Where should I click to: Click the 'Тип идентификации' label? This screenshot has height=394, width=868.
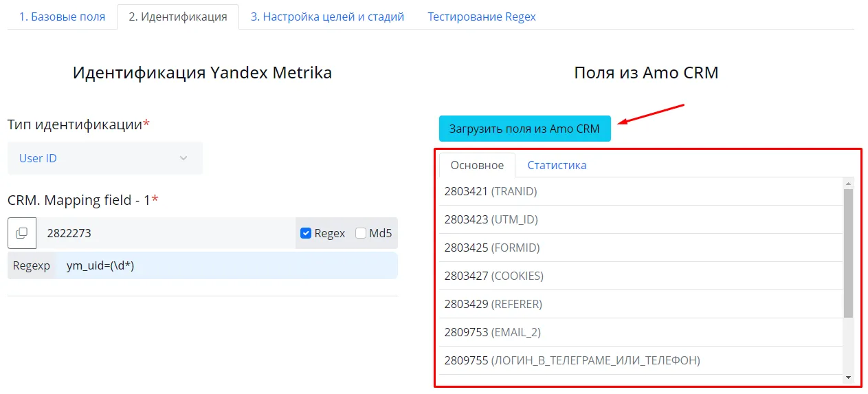(x=78, y=124)
